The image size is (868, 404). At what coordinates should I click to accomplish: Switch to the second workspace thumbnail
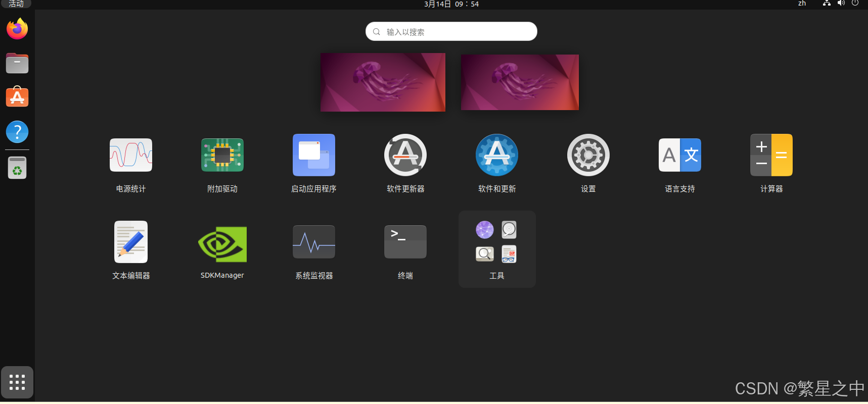520,82
